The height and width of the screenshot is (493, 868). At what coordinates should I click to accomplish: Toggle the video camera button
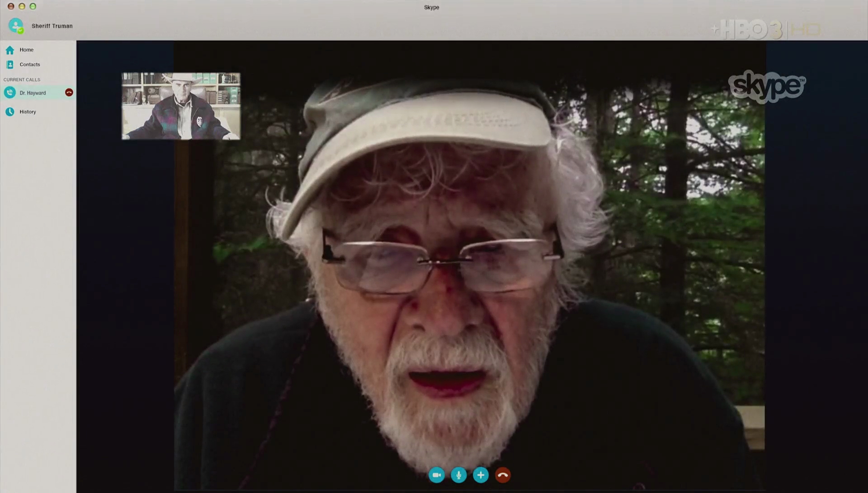tap(436, 475)
